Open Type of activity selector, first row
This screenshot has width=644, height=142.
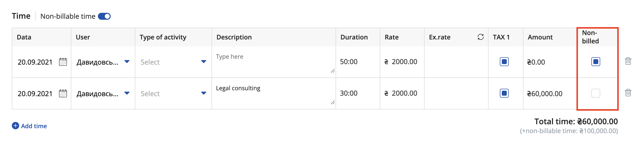[173, 62]
